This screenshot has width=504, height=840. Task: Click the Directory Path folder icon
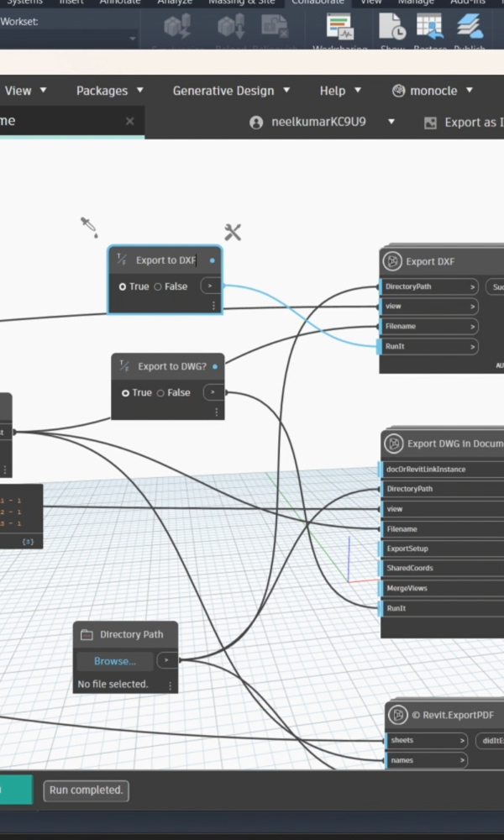click(87, 635)
